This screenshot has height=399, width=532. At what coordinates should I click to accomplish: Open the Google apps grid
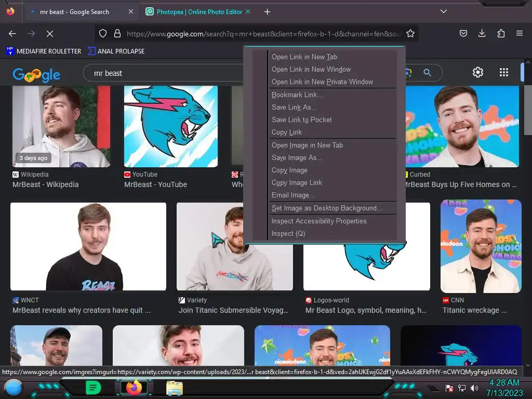click(504, 72)
